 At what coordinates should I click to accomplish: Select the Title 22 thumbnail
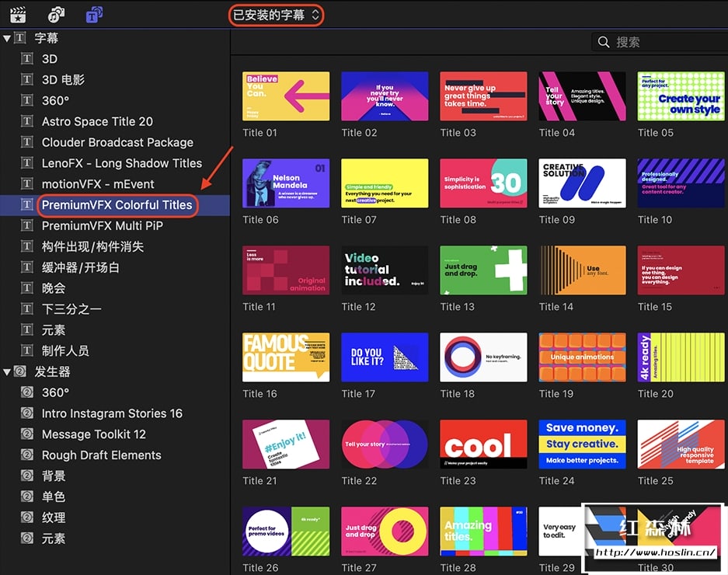pyautogui.click(x=385, y=444)
